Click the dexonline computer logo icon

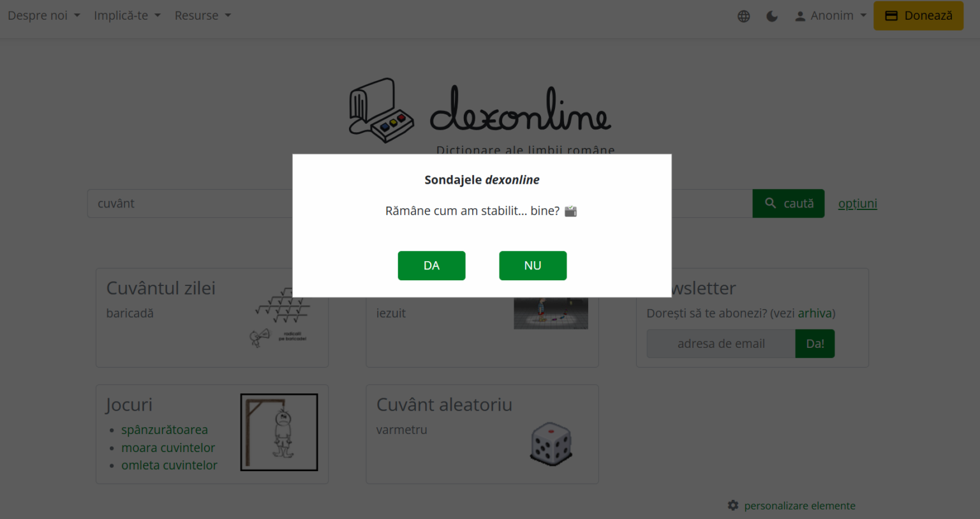click(x=382, y=110)
